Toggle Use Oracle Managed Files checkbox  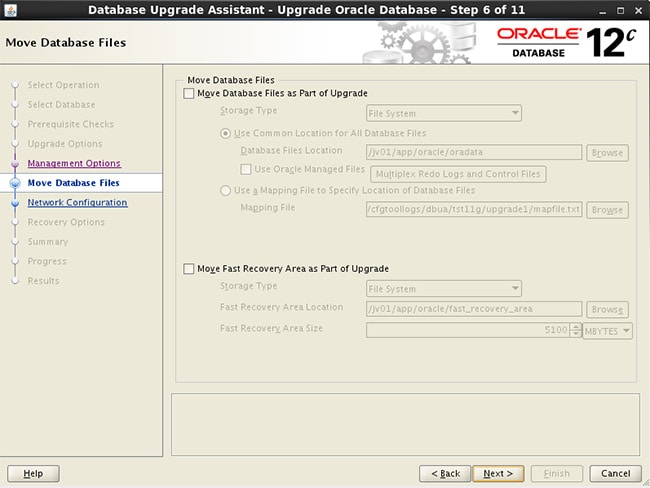pyautogui.click(x=246, y=169)
